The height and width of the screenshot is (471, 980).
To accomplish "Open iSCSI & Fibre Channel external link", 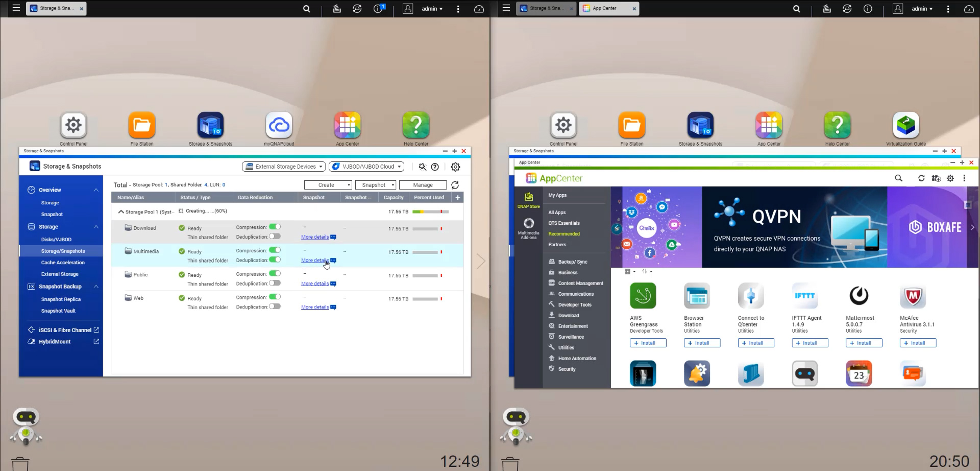I will click(96, 330).
